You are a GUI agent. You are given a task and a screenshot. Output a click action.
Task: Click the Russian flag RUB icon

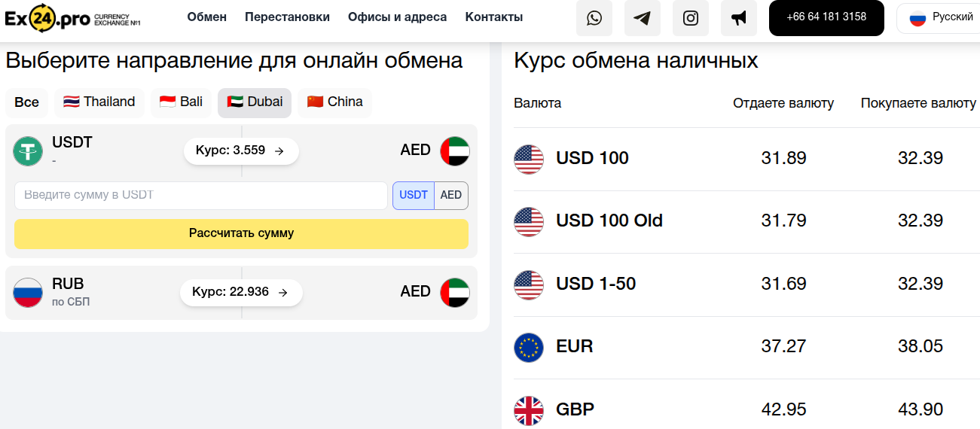(x=28, y=293)
